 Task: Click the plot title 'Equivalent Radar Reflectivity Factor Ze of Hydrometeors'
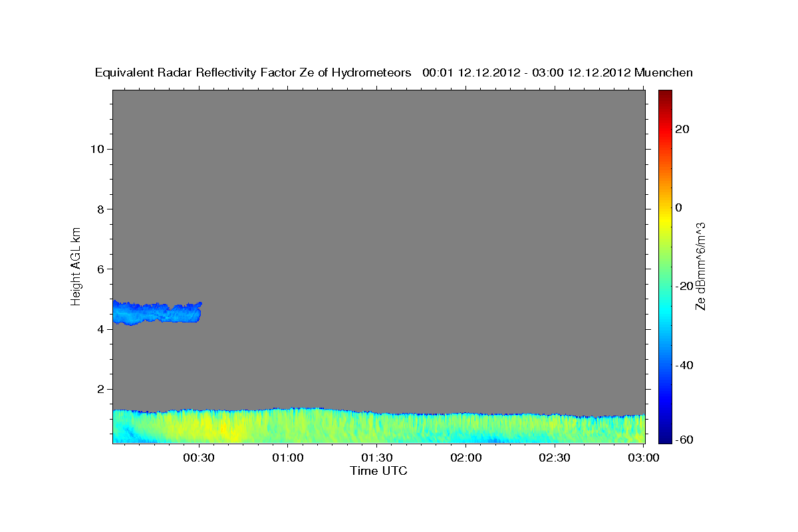253,72
